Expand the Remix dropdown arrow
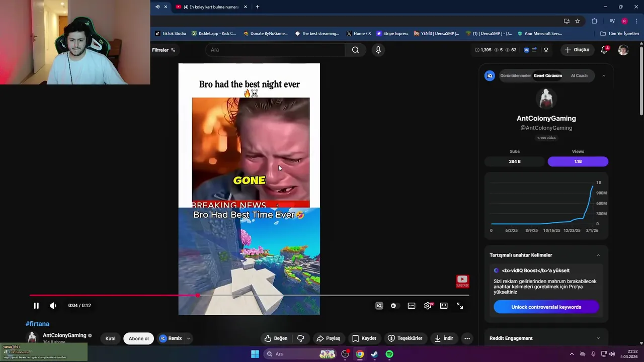644x362 pixels. (189, 338)
